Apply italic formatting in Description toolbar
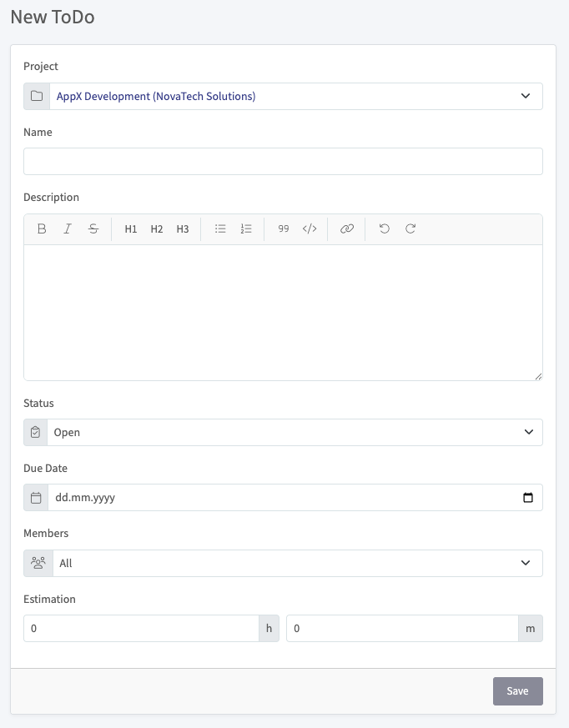This screenshot has height=728, width=569. pyautogui.click(x=68, y=228)
